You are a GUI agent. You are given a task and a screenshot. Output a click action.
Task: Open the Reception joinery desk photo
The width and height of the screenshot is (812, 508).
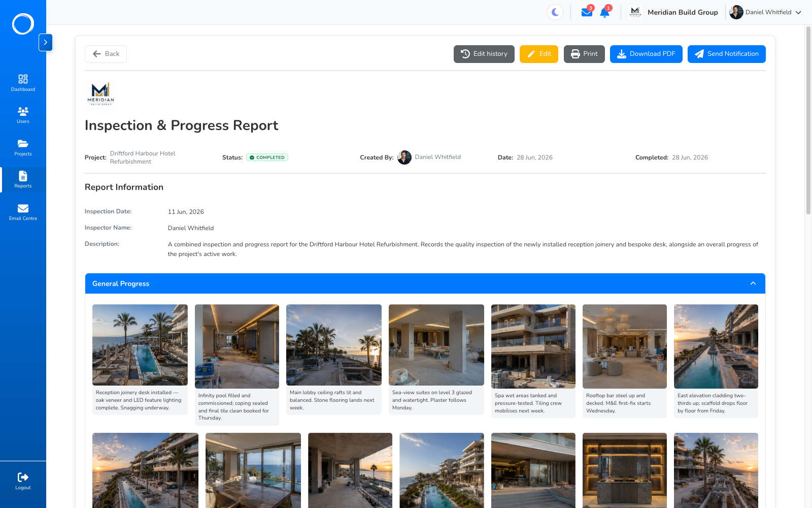pos(140,345)
